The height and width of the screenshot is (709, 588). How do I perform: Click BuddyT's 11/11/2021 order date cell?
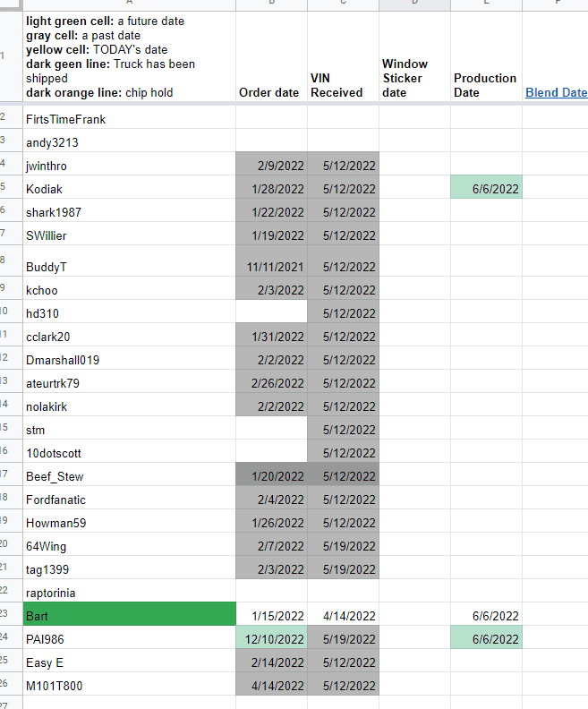tap(271, 267)
